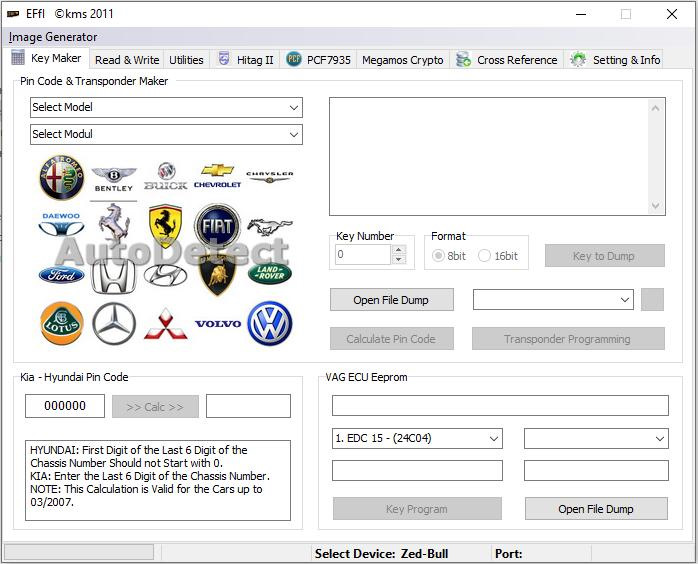Switch to the Hitag II tab
The image size is (698, 564).
pyautogui.click(x=245, y=60)
